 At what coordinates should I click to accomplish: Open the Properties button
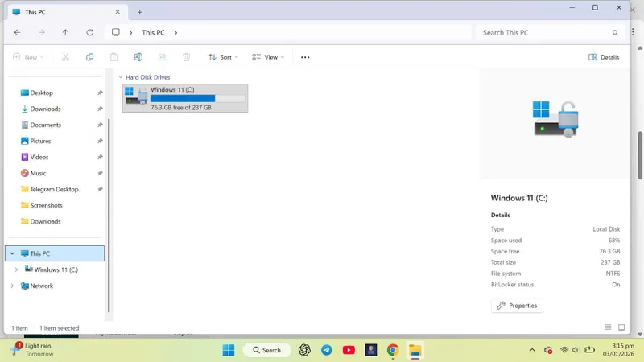click(x=517, y=306)
